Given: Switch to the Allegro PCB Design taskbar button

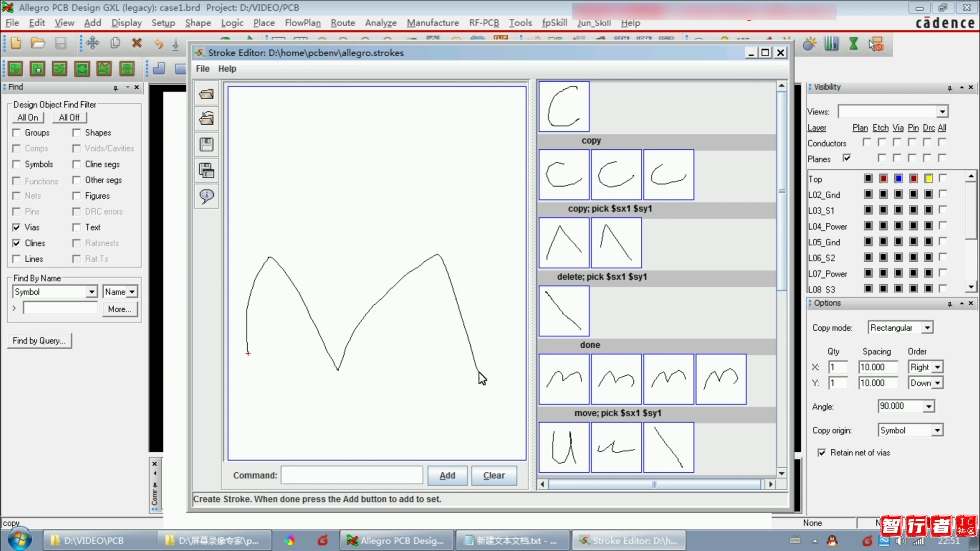Looking at the screenshot, I should 396,540.
